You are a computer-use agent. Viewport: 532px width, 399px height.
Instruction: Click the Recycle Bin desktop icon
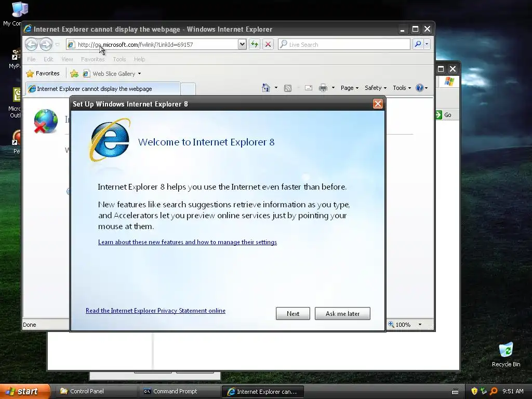(x=506, y=354)
